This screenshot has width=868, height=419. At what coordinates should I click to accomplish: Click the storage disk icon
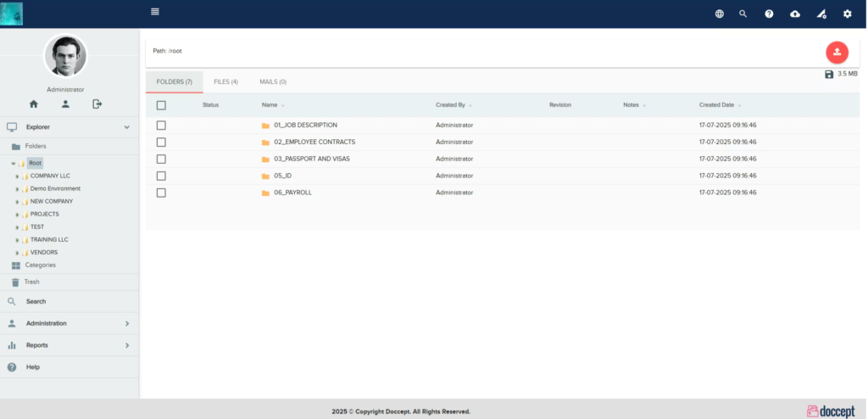[829, 75]
